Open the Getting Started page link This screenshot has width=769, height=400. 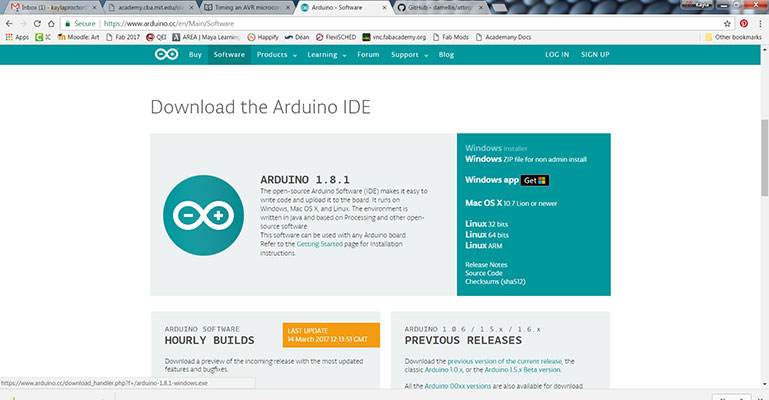pos(319,244)
